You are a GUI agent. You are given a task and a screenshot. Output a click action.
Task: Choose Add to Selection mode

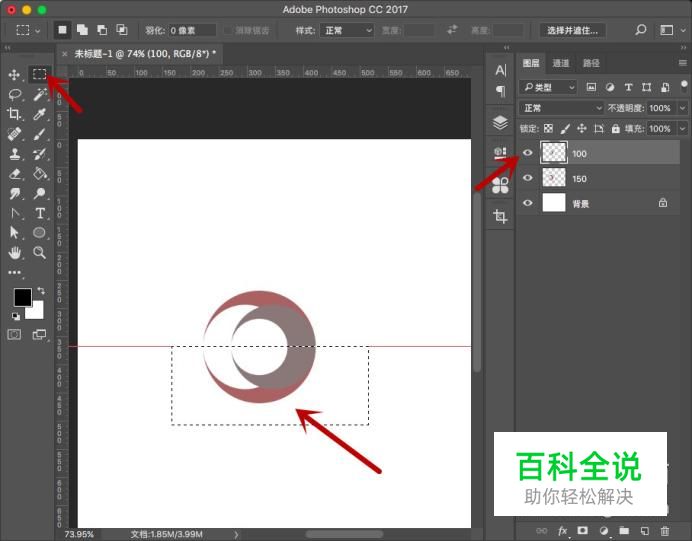82,30
